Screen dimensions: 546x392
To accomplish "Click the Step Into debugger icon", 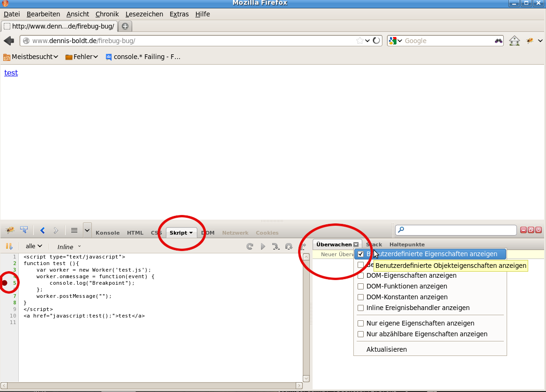I will pos(276,246).
